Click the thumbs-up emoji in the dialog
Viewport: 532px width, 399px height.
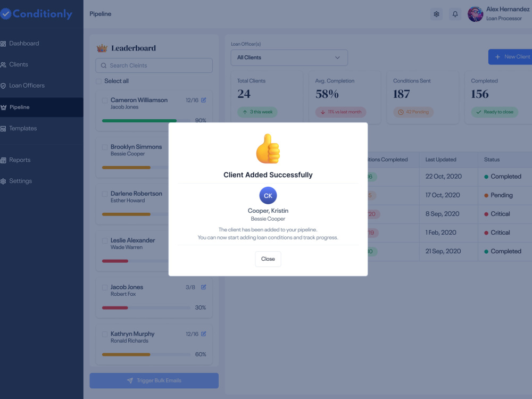[268, 148]
